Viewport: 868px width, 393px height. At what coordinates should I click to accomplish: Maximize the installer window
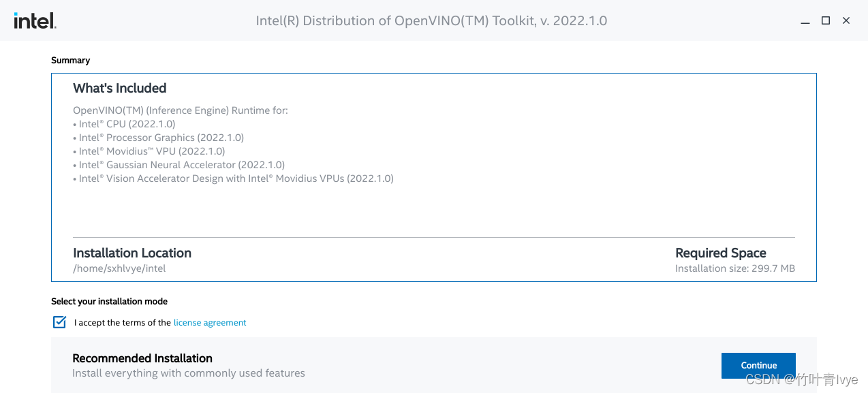(x=826, y=20)
